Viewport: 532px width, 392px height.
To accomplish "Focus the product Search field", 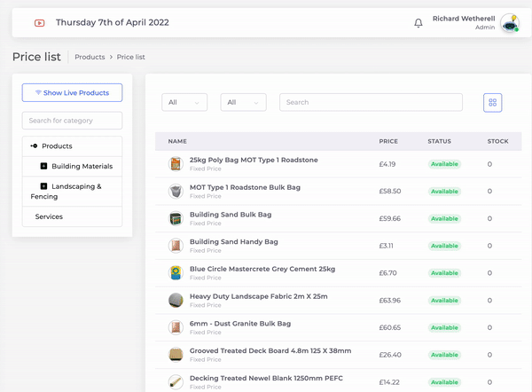I will 371,102.
